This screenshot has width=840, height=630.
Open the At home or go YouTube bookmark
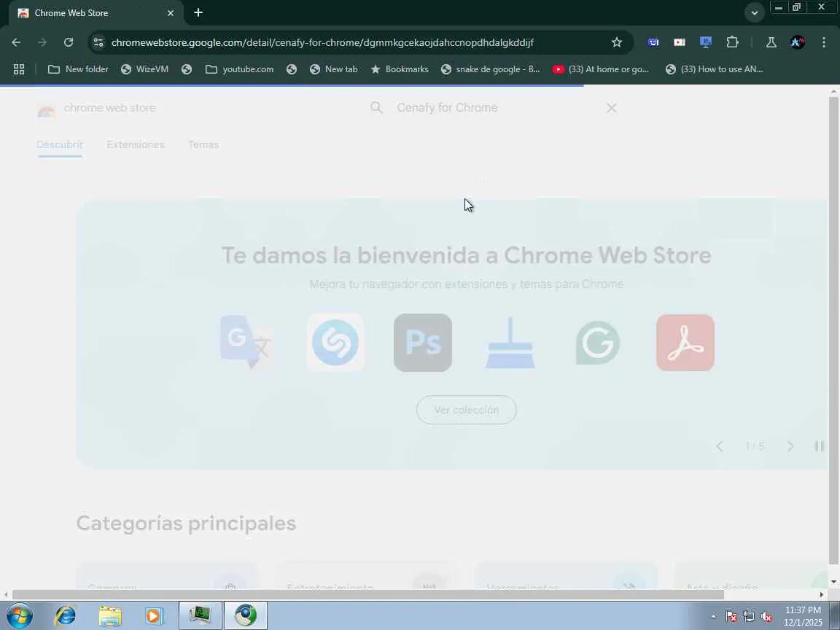click(x=601, y=69)
